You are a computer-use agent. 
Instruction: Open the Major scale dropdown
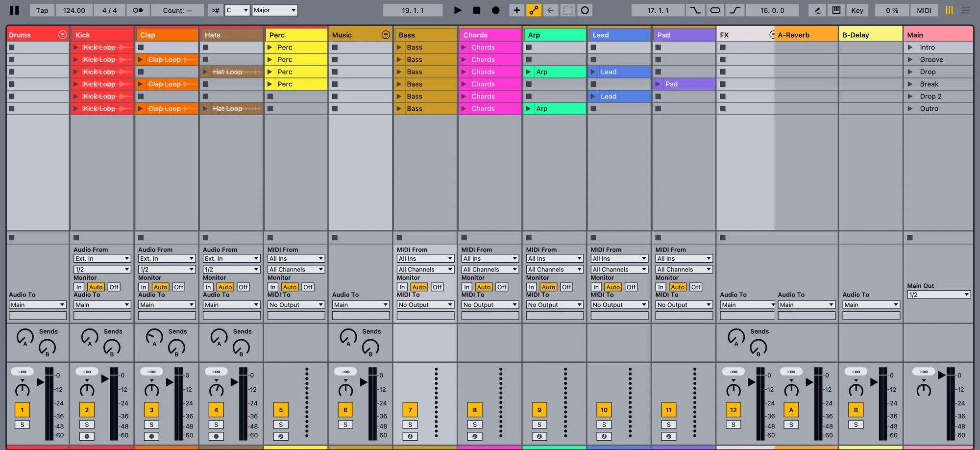pos(275,10)
